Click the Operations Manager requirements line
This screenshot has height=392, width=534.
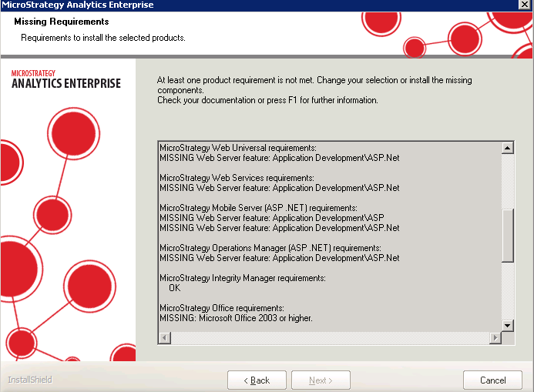[x=270, y=248]
